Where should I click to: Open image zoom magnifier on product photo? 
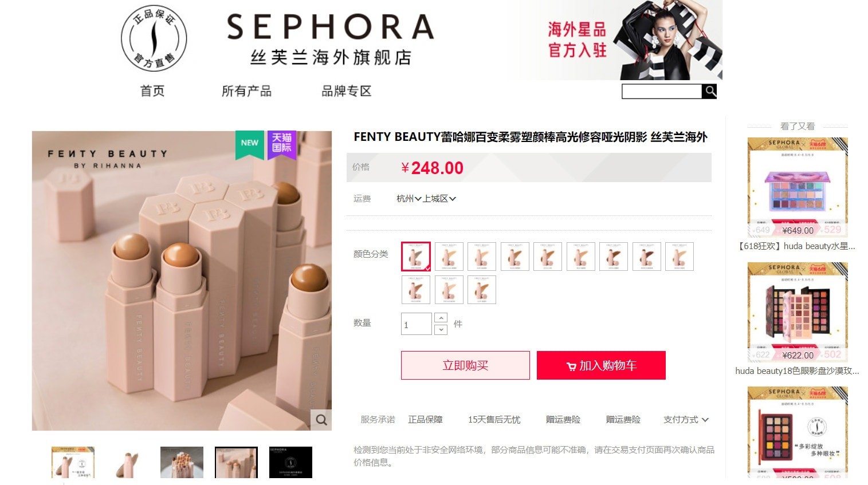pyautogui.click(x=321, y=420)
